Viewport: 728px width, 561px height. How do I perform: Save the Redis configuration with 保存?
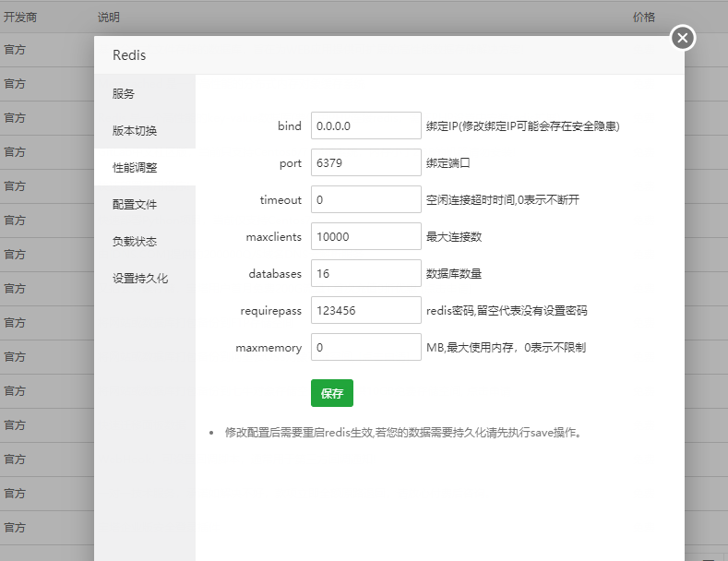(x=332, y=393)
